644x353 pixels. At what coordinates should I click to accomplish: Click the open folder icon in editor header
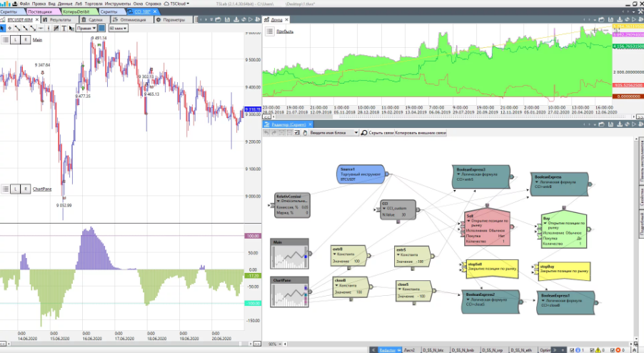point(602,124)
